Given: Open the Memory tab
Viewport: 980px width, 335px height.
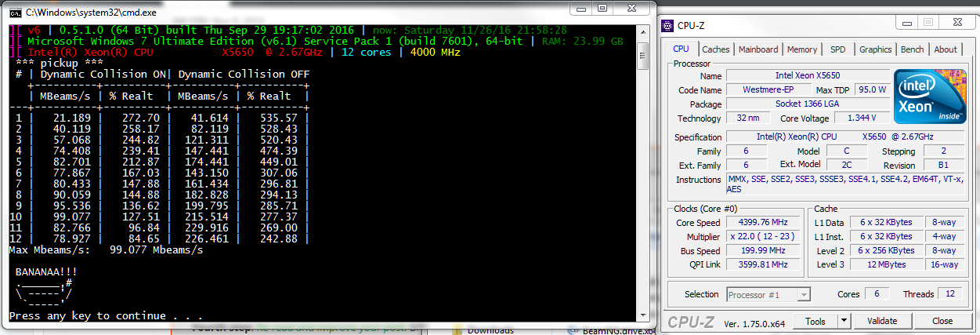Looking at the screenshot, I should 801,49.
